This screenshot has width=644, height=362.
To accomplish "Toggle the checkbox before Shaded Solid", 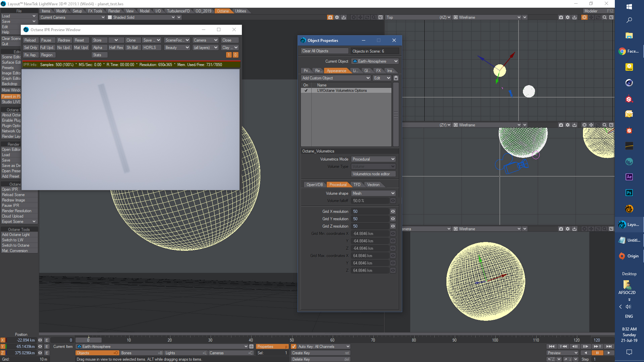I will [x=110, y=17].
